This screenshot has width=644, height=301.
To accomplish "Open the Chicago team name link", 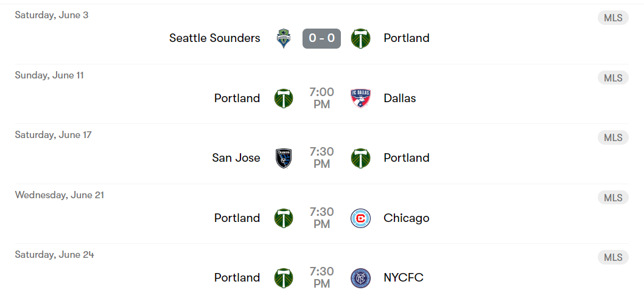I will pyautogui.click(x=407, y=218).
